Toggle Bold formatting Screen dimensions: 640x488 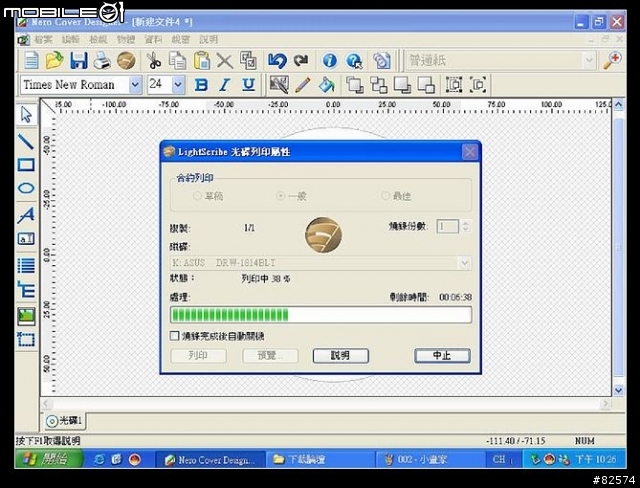pyautogui.click(x=201, y=85)
